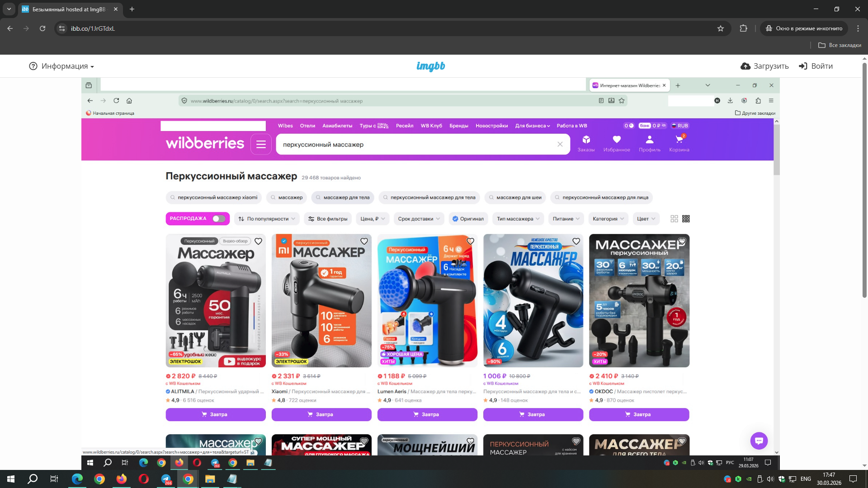Toggle the РАСПРОДАЖА switch
The image size is (868, 488).
coord(219,219)
